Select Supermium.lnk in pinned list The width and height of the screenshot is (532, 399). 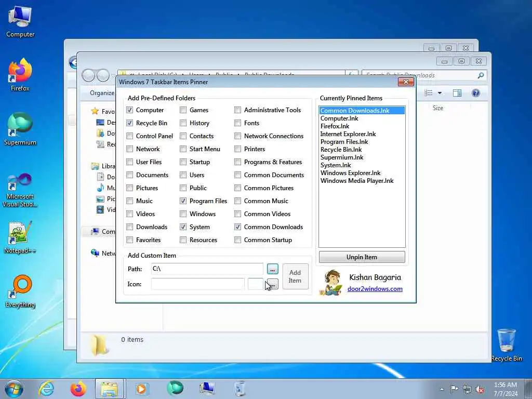(362, 157)
